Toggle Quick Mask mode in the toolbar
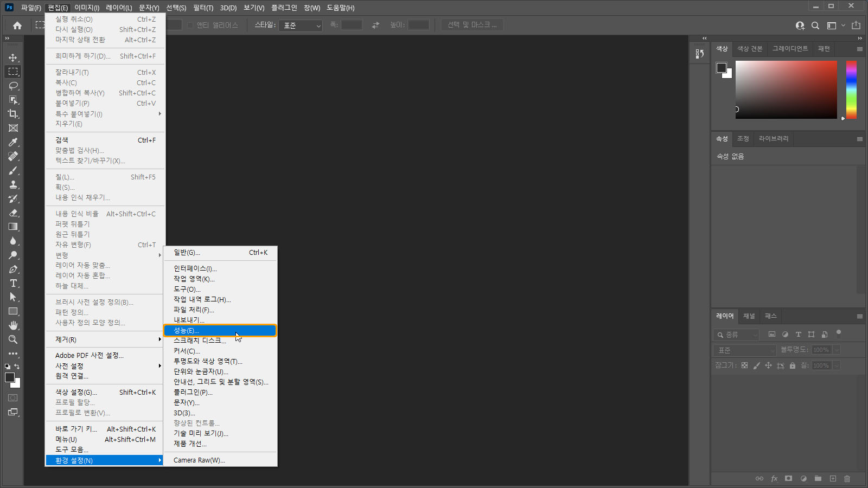The image size is (868, 488). pos(13,398)
